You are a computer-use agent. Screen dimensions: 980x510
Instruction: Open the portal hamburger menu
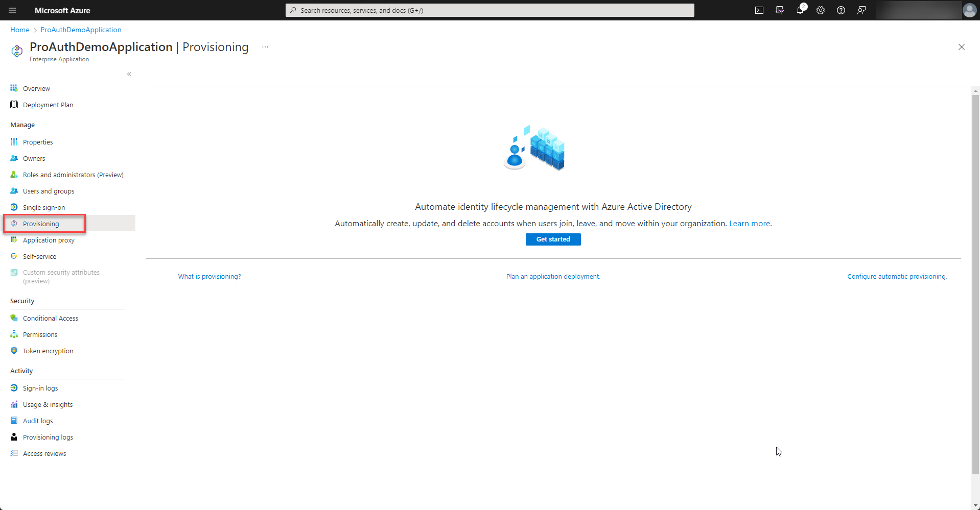12,10
